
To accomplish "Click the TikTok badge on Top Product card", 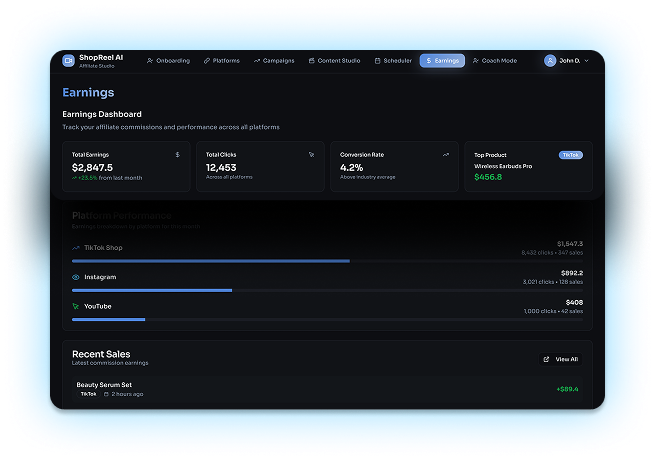I will pos(570,155).
